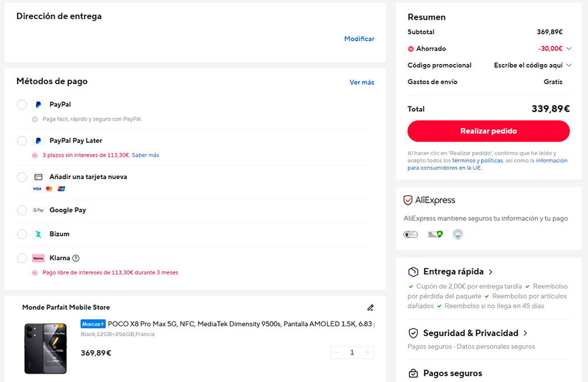Click the PayPal logo icon

pos(38,105)
